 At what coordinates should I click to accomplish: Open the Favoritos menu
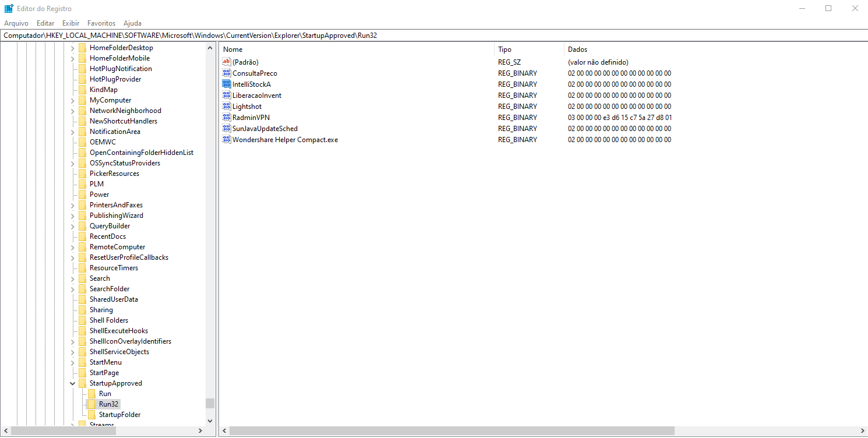(101, 23)
